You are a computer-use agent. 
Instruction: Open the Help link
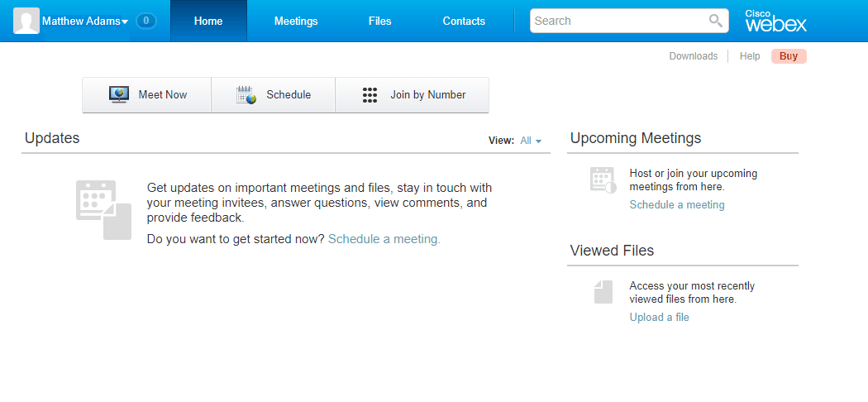750,56
